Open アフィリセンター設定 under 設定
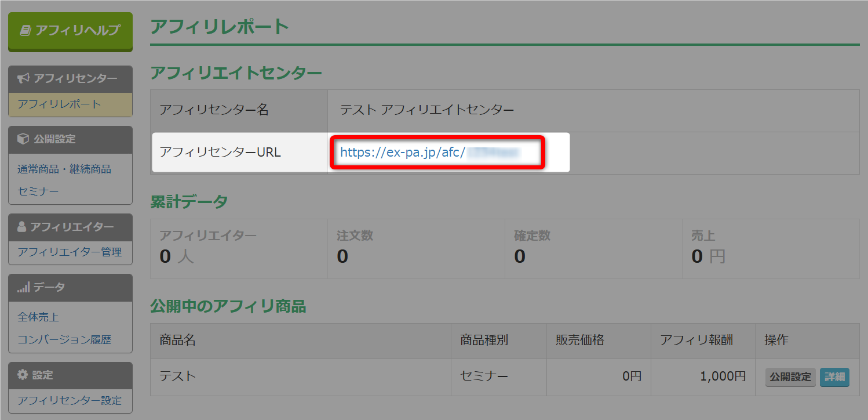The image size is (868, 420). point(70,400)
